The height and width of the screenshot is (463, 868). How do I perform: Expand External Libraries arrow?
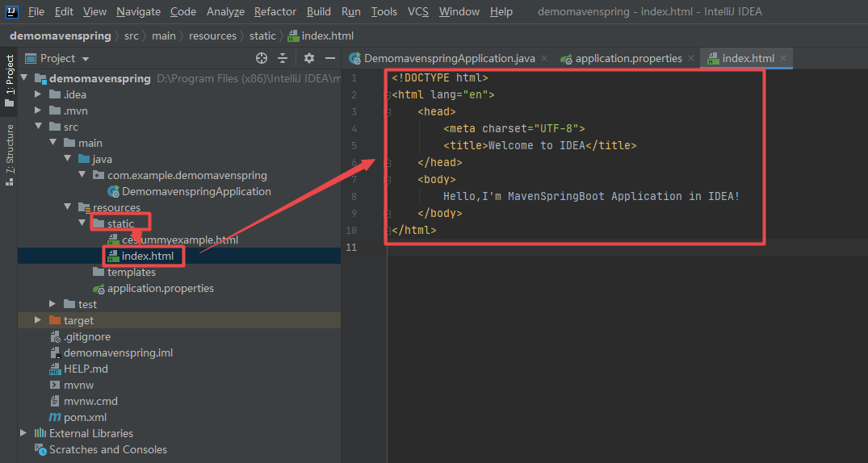click(x=23, y=433)
